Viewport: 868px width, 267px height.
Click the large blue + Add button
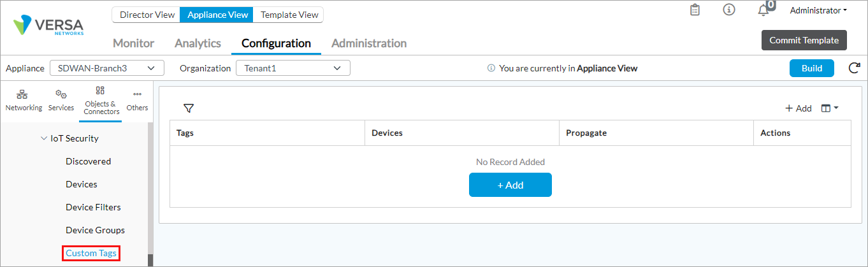click(510, 185)
